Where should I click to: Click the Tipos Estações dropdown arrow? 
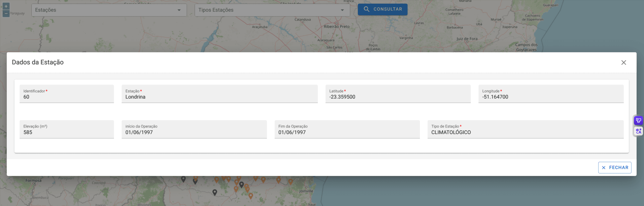342,10
